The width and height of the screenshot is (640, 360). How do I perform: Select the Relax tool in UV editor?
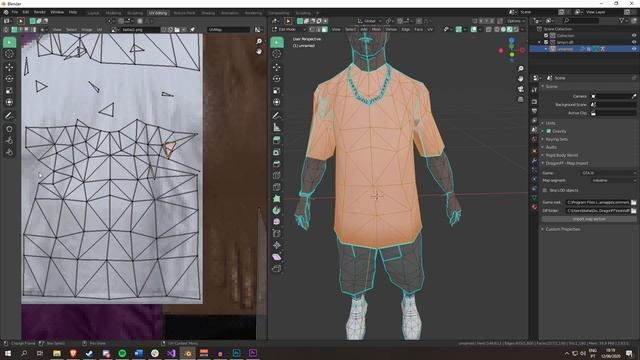click(9, 141)
